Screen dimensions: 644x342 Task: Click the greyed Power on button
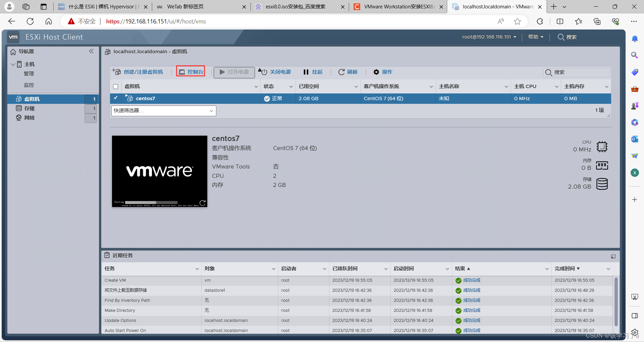(x=234, y=72)
